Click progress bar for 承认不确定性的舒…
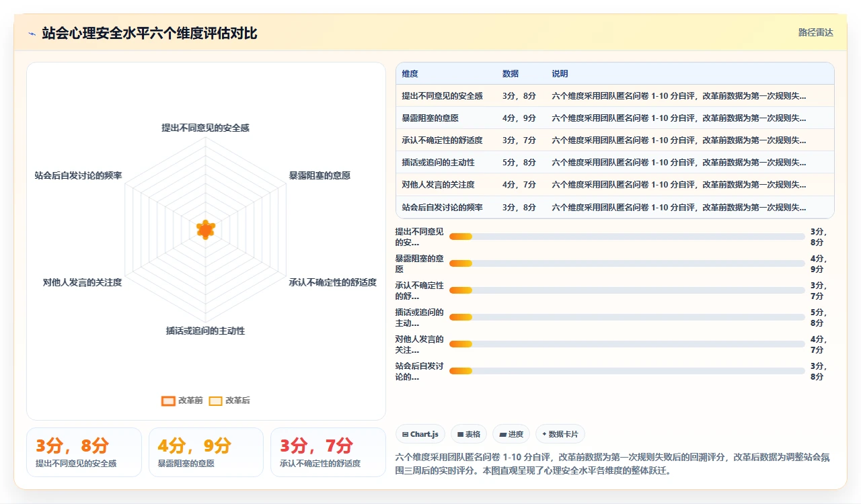 (x=627, y=290)
